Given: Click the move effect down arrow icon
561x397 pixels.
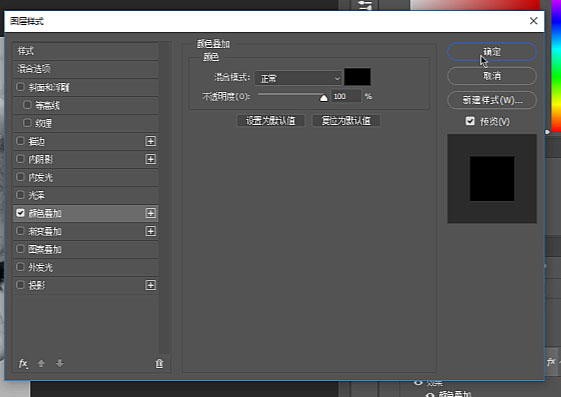Looking at the screenshot, I should (x=60, y=363).
